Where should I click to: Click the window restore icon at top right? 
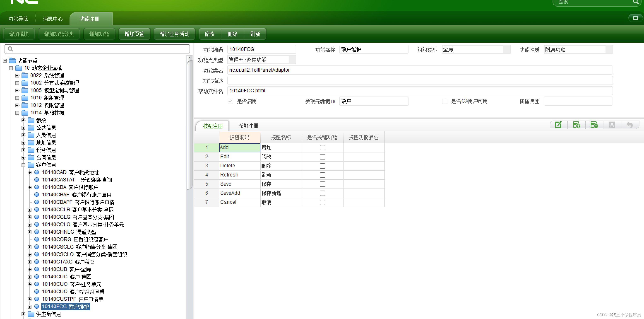(x=636, y=18)
